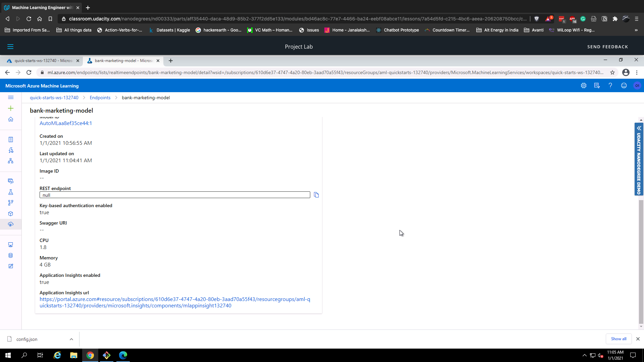Open the AutoMLaa8ef35ce44:1 model link
Image resolution: width=644 pixels, height=362 pixels.
(66, 123)
